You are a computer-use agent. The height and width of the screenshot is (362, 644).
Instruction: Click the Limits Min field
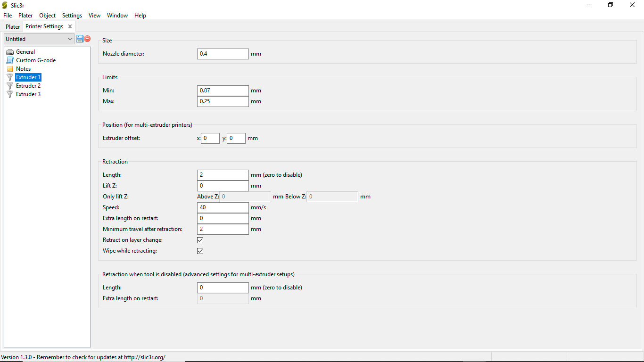223,90
